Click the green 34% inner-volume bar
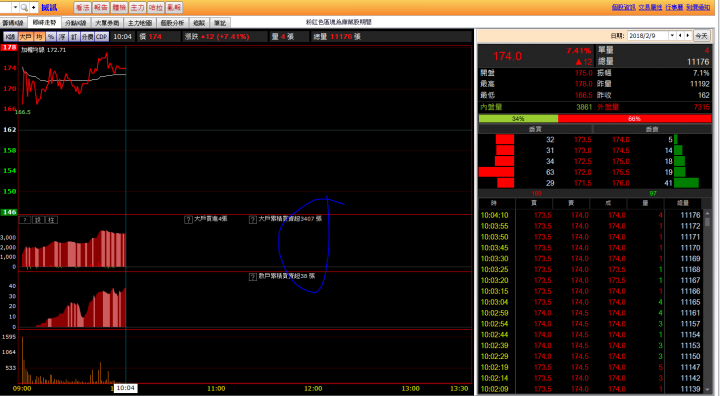The width and height of the screenshot is (720, 396). (518, 119)
